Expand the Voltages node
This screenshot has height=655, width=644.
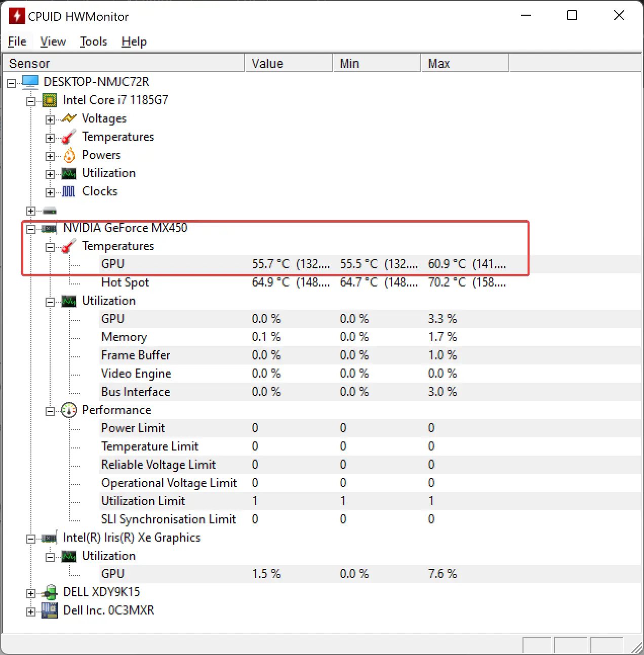[50, 120]
